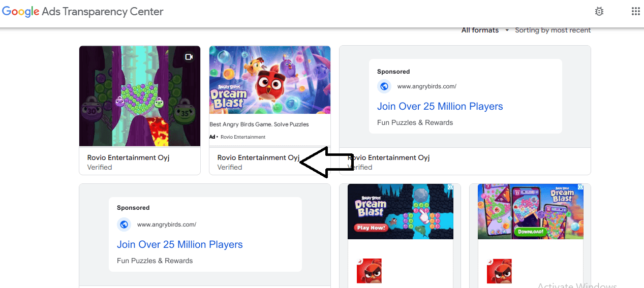Click red bird app icon under Play Now banner
Image resolution: width=644 pixels, height=288 pixels.
pyautogui.click(x=370, y=271)
